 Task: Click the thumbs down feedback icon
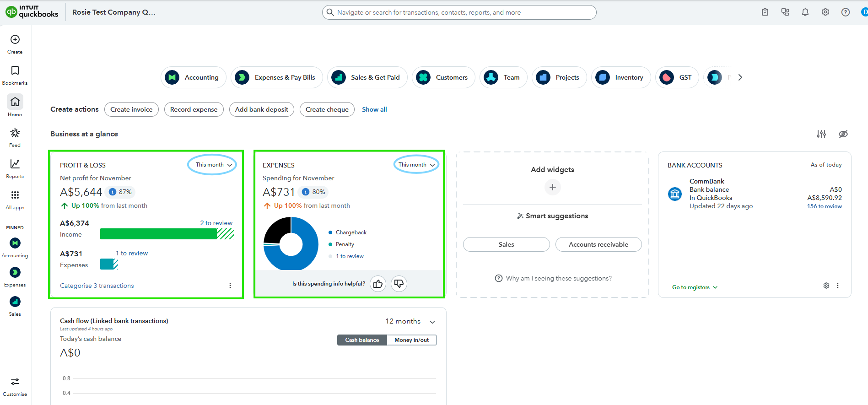399,284
